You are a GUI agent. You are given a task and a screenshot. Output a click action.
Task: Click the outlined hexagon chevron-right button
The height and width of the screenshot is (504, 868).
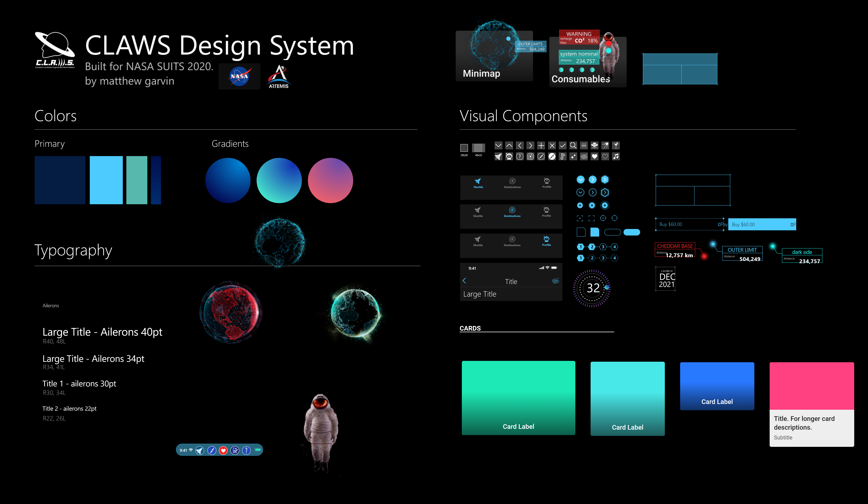point(605,193)
